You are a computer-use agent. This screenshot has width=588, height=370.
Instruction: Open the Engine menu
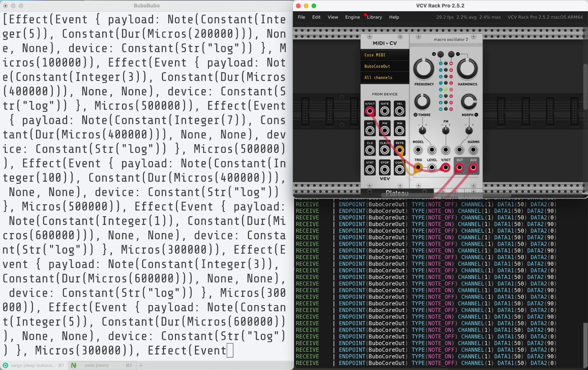point(352,17)
